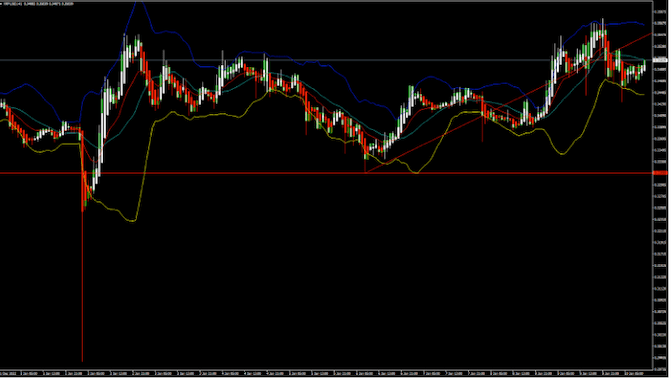Click the deep trough of the yellow band on the left

(x=132, y=221)
